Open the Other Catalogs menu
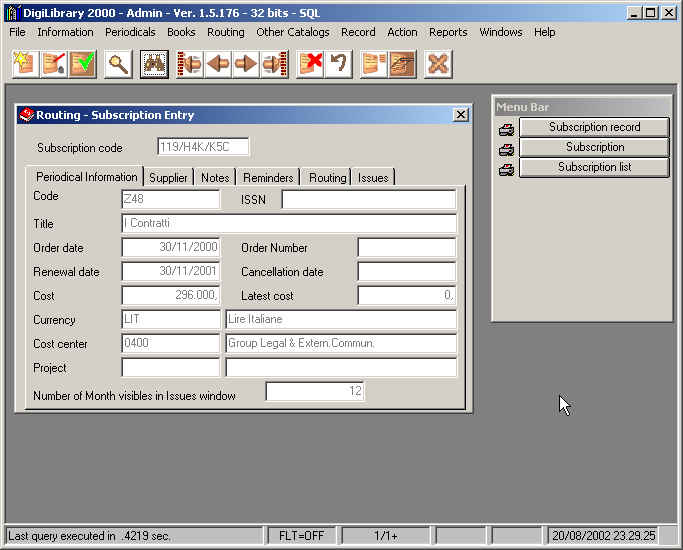 (292, 32)
